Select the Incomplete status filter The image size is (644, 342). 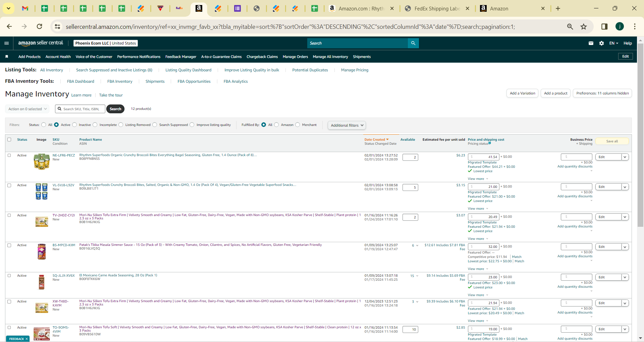95,125
